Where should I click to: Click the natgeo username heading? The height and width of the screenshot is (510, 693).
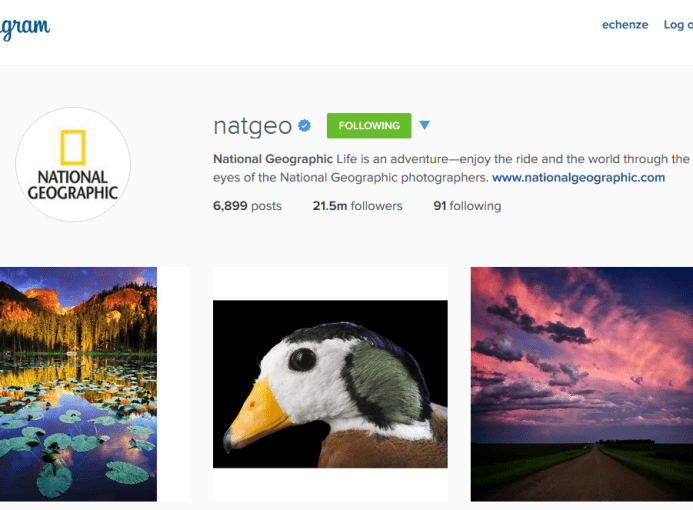tap(252, 126)
